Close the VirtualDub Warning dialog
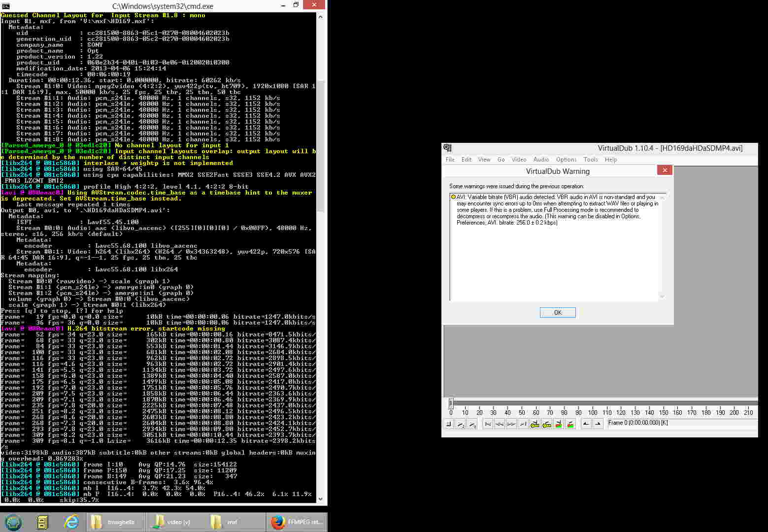Image resolution: width=768 pixels, height=532 pixels. click(665, 170)
